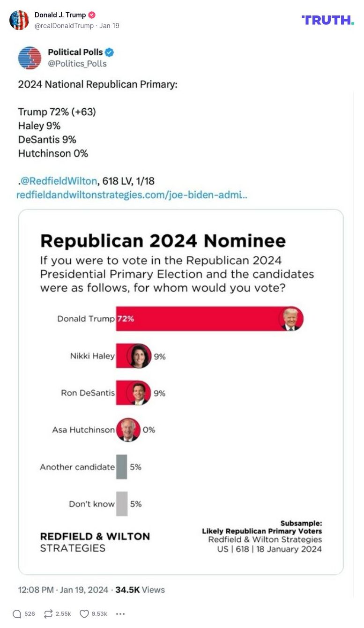Reply using the comment bubble icon

pos(17,614)
